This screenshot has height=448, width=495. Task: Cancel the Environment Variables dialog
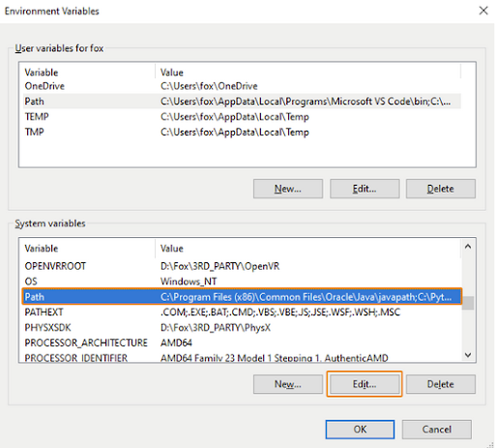pyautogui.click(x=437, y=430)
